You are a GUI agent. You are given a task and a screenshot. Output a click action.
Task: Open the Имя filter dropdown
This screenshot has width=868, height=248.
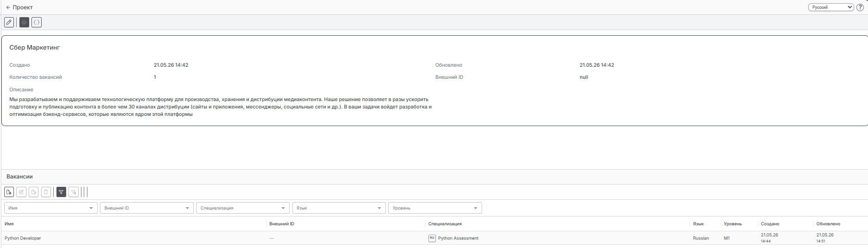51,208
